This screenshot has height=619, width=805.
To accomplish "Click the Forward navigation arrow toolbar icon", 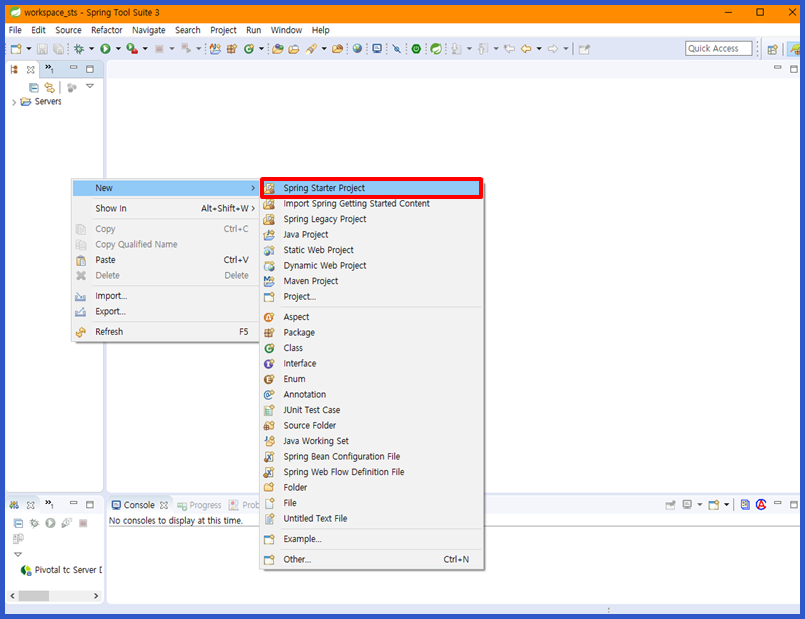I will click(553, 49).
